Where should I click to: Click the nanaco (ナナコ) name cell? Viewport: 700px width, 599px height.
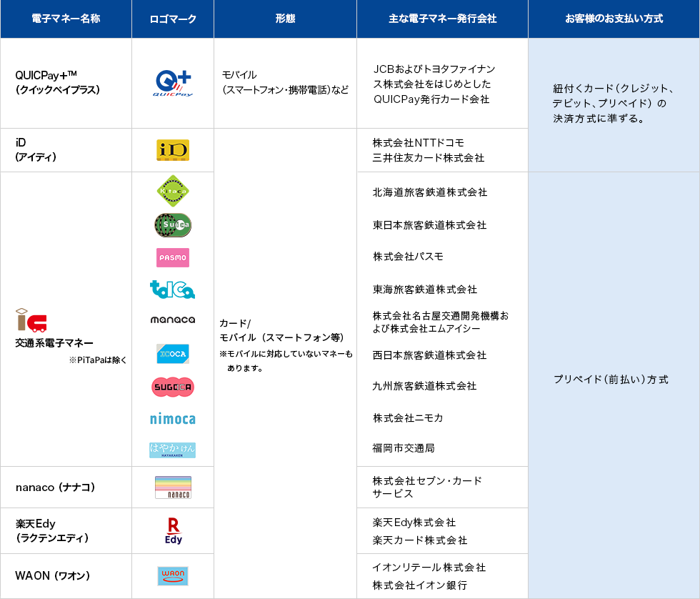tap(66, 487)
